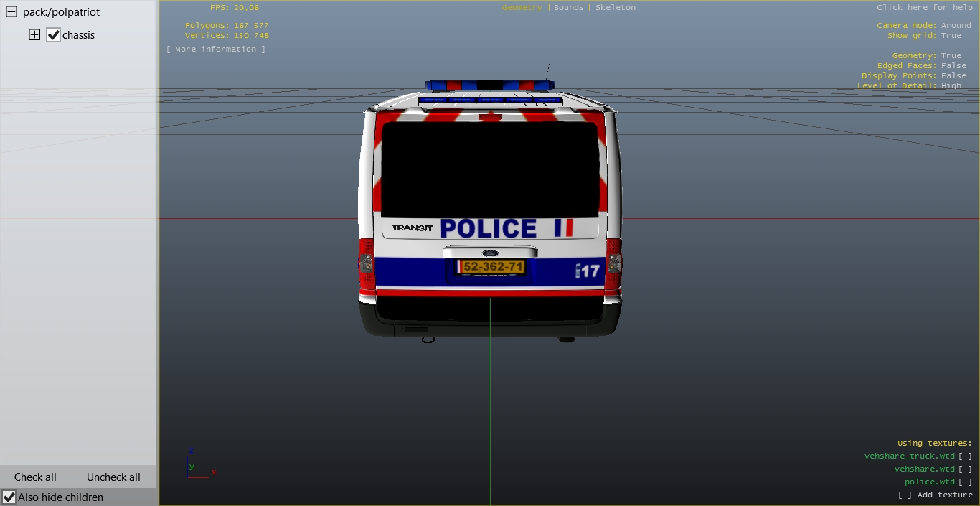Uncheck the chassis visibility checkbox
Viewport: 980px width, 506px height.
53,34
